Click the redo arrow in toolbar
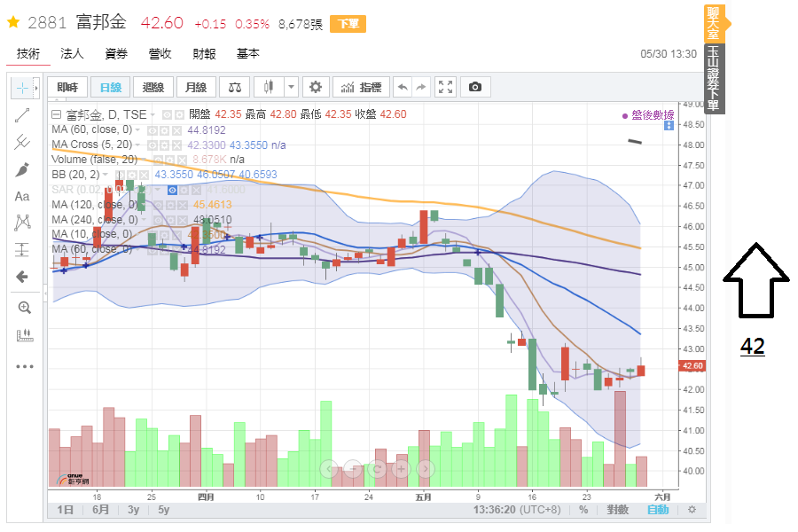798x532 pixels. click(420, 87)
